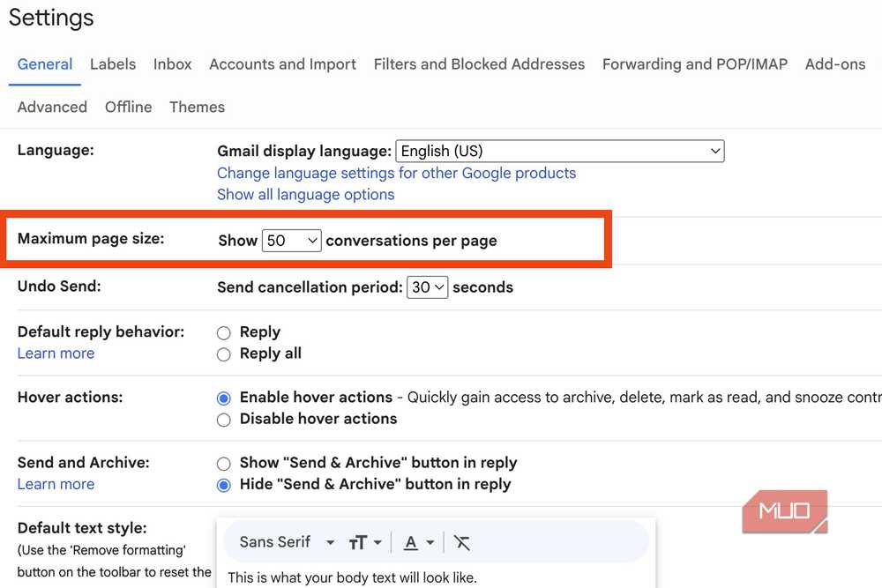This screenshot has height=588, width=882.
Task: Open the Sans Serif font dropdown
Action: [x=287, y=542]
